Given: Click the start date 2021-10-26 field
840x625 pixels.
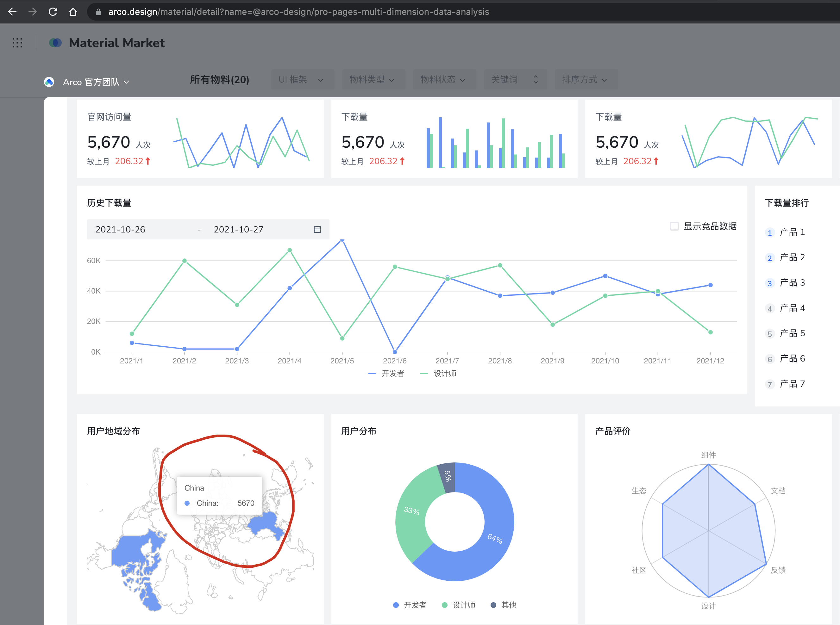Looking at the screenshot, I should click(x=120, y=229).
